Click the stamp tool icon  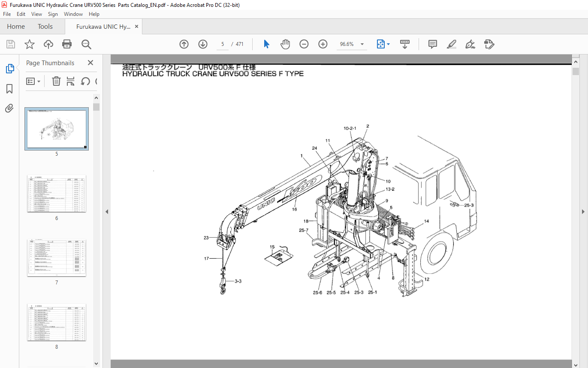click(489, 44)
